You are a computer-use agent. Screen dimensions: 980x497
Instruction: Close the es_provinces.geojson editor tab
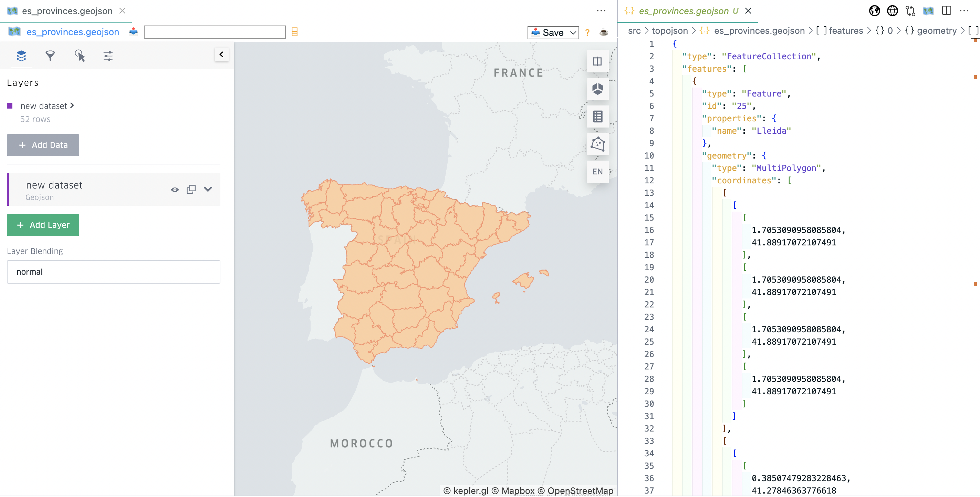(x=748, y=11)
